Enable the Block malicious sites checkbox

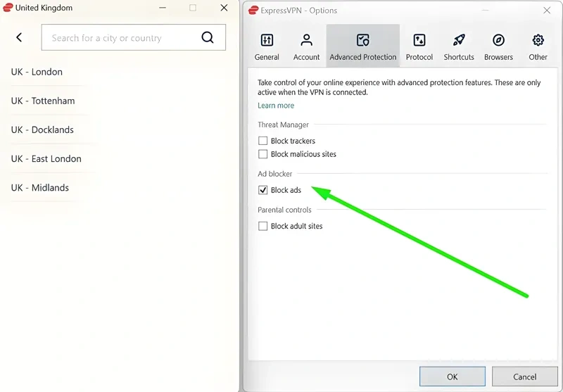[262, 154]
